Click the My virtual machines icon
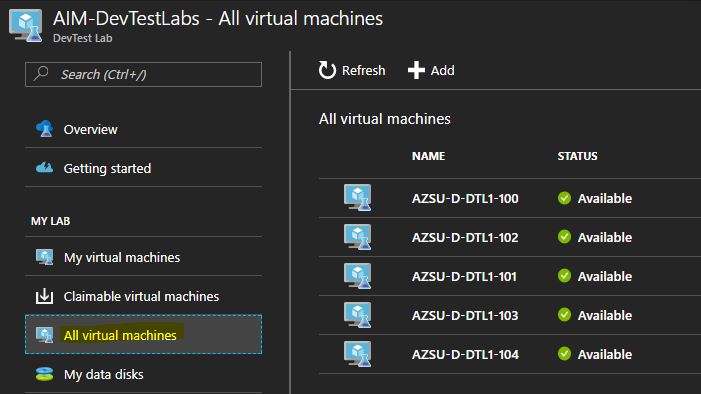 44,257
